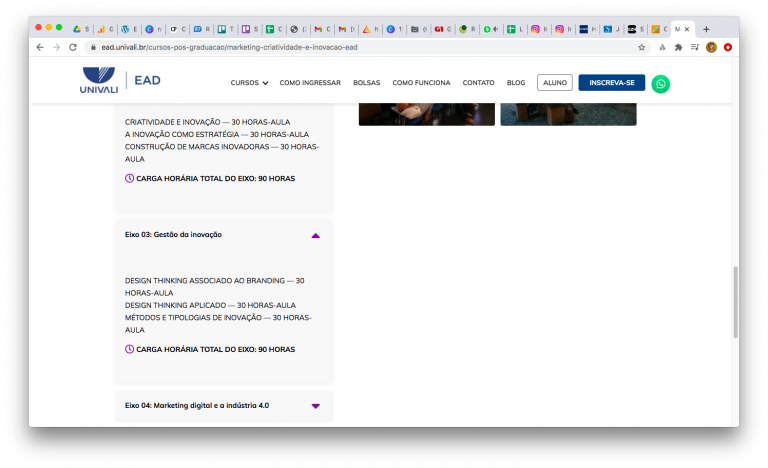768x468 pixels.
Task: Close the active browser tab
Action: coord(687,29)
